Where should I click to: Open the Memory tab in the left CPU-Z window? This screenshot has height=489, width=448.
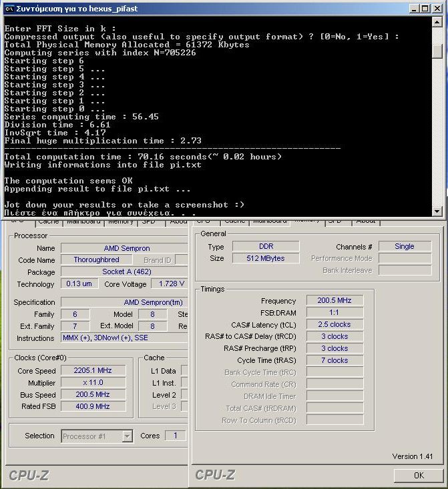click(121, 221)
